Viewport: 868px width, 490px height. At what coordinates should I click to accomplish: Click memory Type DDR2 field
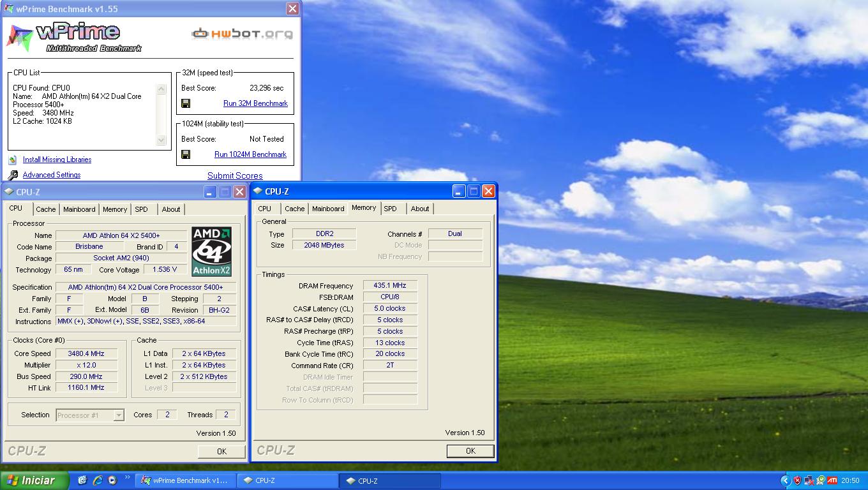(325, 234)
